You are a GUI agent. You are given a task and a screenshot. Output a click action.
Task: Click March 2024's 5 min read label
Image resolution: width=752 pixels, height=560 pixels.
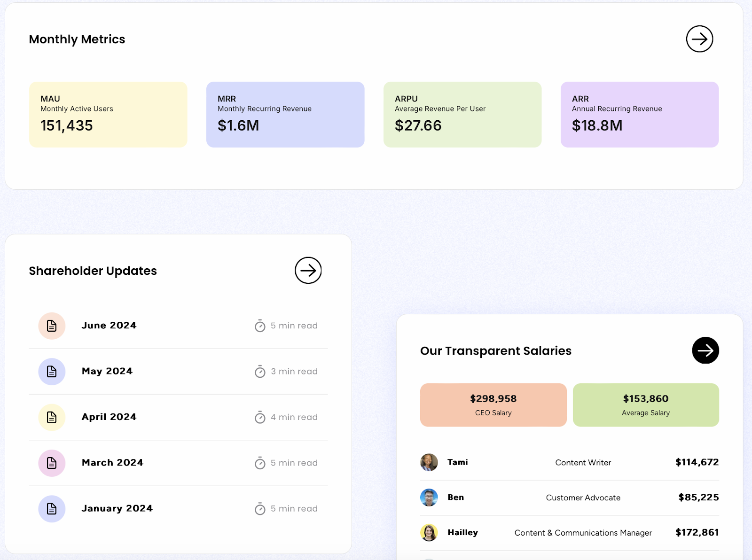[x=294, y=463]
